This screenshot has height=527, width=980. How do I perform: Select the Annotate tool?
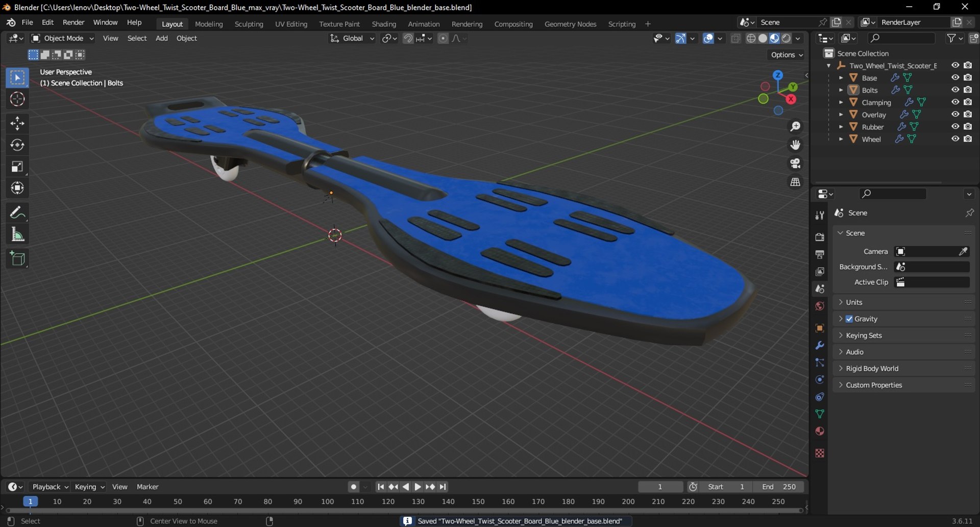17,212
